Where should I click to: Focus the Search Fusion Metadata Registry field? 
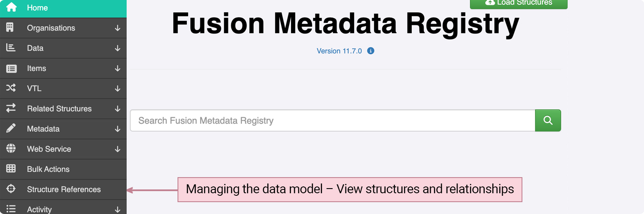click(333, 120)
